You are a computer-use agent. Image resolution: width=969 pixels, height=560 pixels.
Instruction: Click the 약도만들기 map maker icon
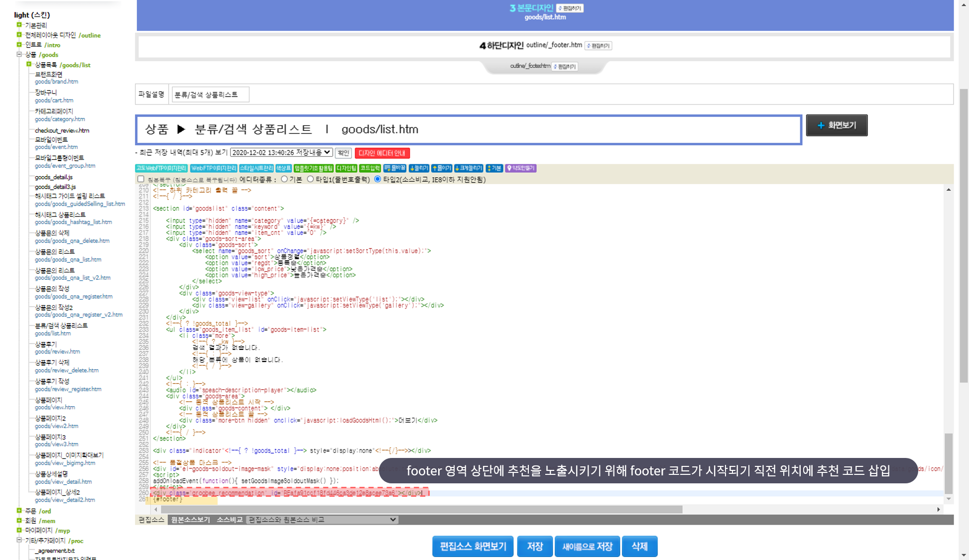521,168
